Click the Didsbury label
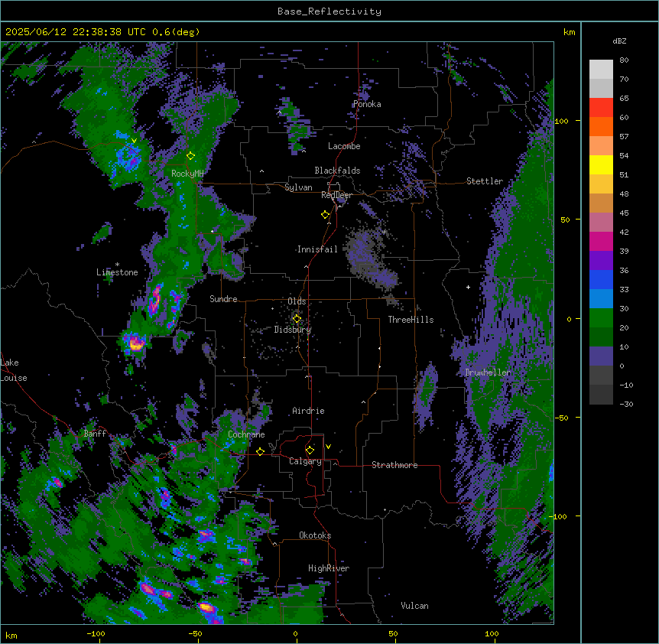 coord(293,330)
